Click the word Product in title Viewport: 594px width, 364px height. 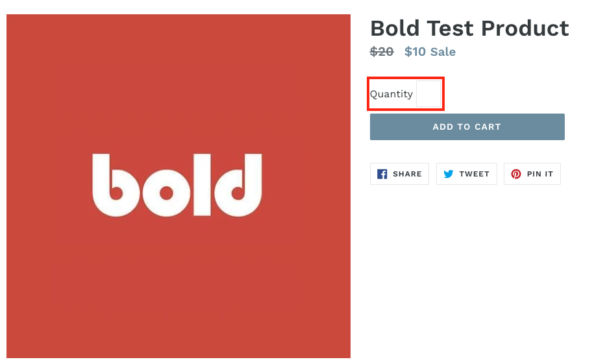tap(525, 28)
